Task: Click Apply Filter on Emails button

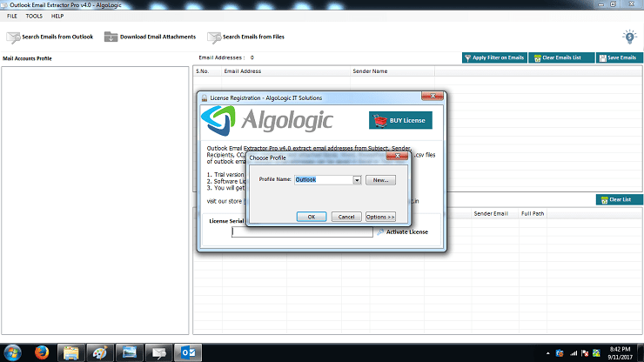Action: point(494,58)
